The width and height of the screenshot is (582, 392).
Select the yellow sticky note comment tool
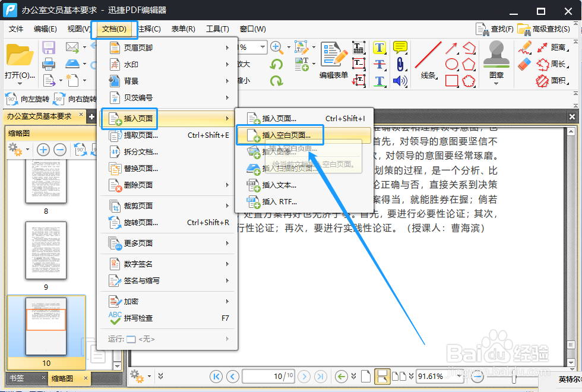pyautogui.click(x=400, y=47)
